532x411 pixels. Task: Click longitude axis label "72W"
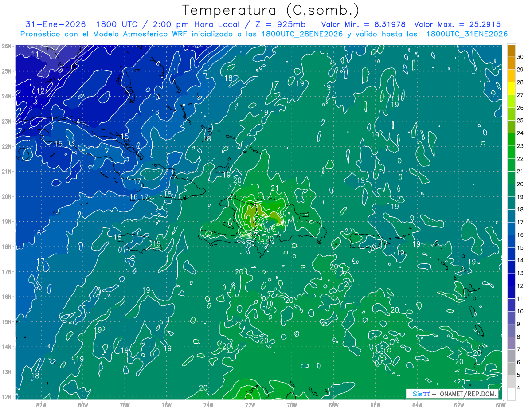[250, 405]
